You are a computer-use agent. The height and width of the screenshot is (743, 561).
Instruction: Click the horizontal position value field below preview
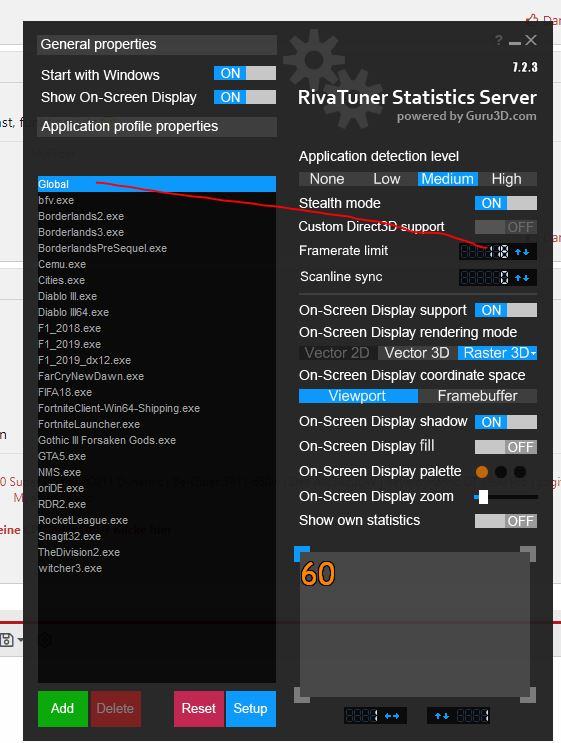362,716
